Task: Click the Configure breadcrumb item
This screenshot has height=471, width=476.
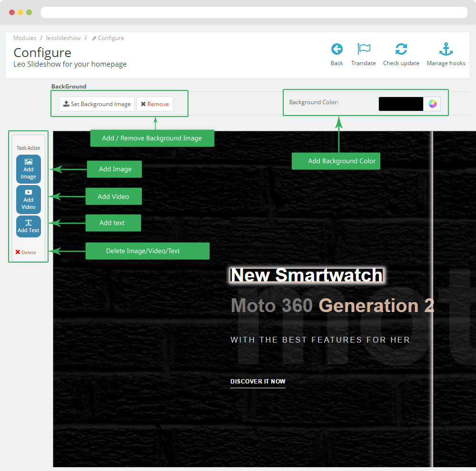Action: pos(108,38)
